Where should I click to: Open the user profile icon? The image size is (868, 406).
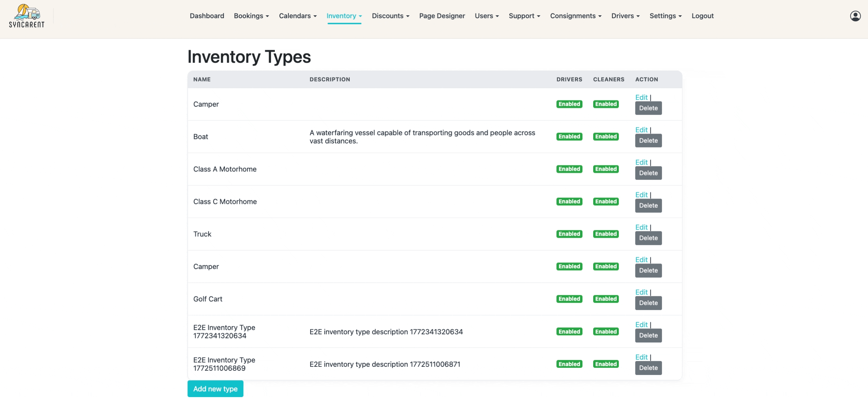(855, 16)
